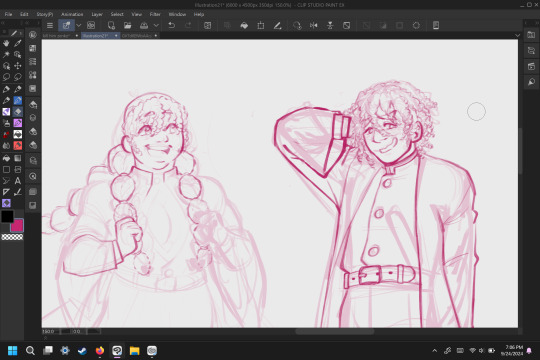Click the New document icon
This screenshot has width=540, height=360.
click(x=111, y=25)
